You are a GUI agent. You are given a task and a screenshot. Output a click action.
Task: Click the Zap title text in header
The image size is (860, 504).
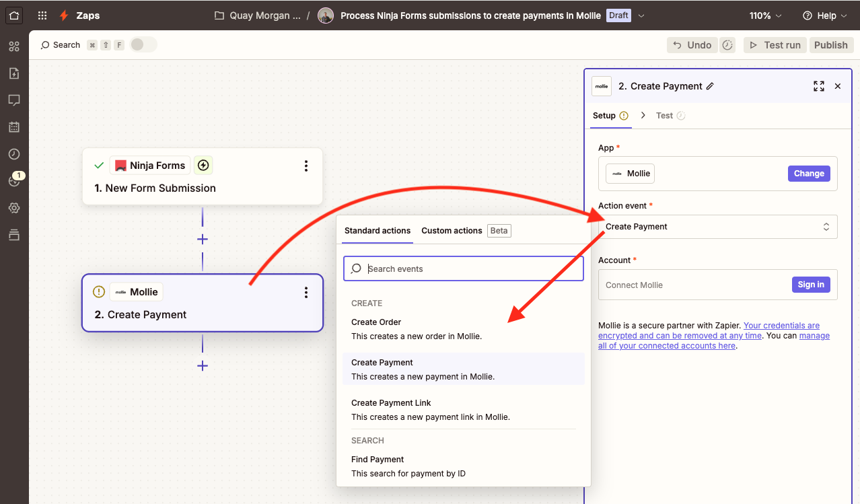click(471, 15)
